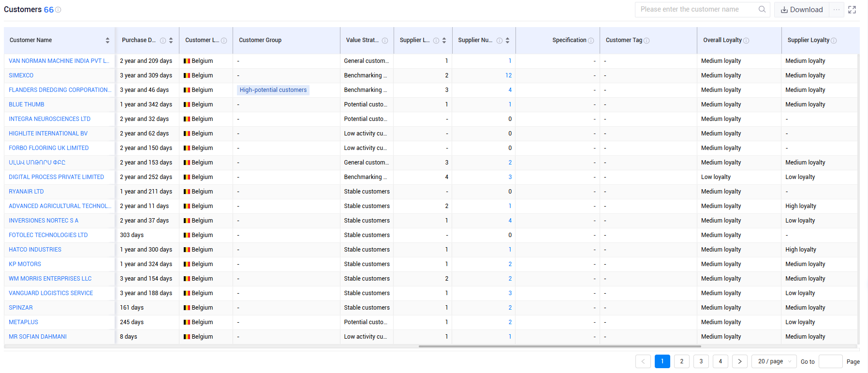
Task: Click the horizontal table scrollbar
Action: pyautogui.click(x=559, y=346)
